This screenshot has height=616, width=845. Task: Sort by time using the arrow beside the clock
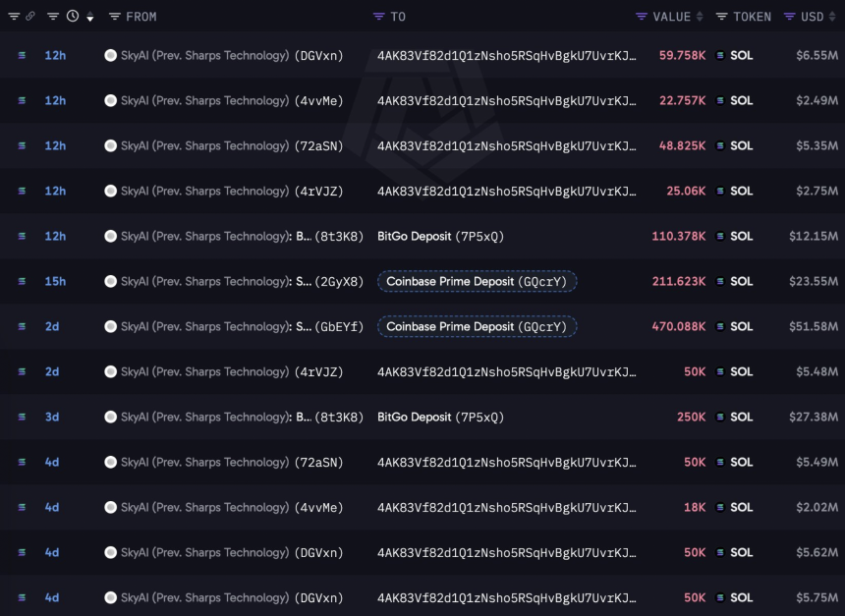(x=90, y=18)
